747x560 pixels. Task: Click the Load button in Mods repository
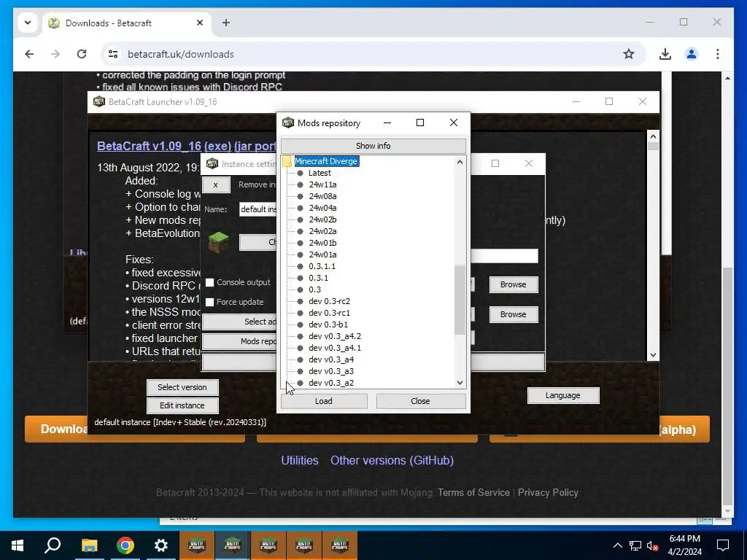[324, 401]
